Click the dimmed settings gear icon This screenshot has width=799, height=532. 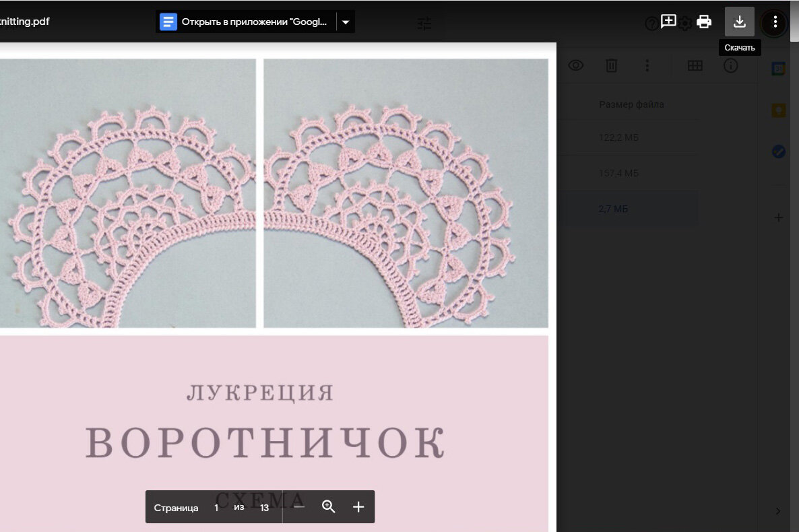pyautogui.click(x=686, y=24)
